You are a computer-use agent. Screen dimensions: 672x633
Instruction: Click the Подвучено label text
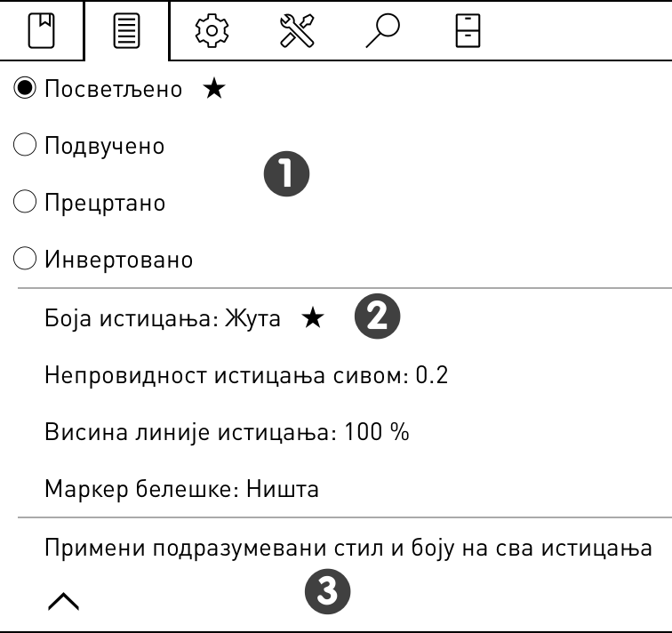point(105,146)
